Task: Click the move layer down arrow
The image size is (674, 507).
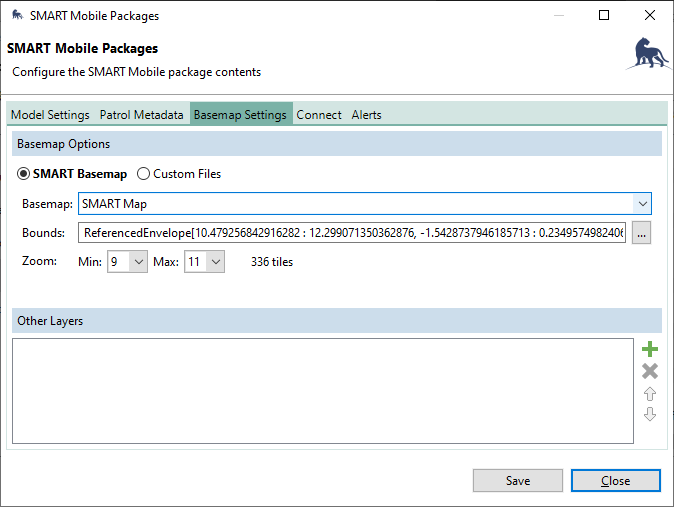Action: click(650, 414)
